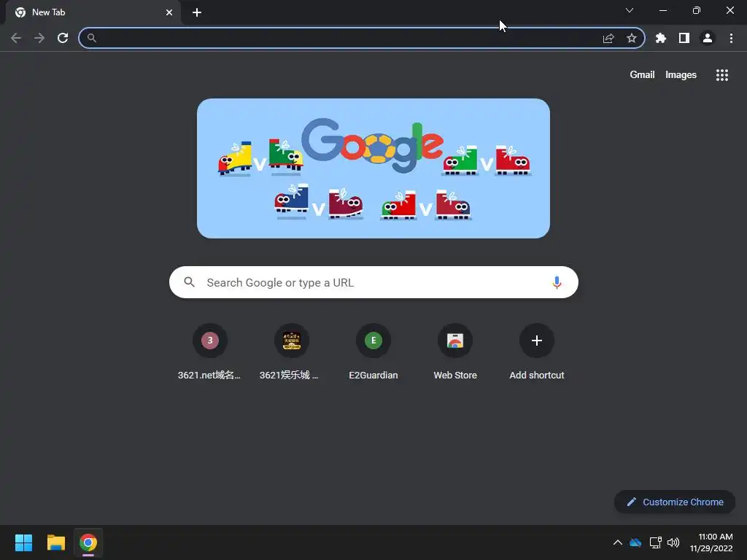Show hidden system tray icons
Viewport: 747px width, 560px height.
click(617, 542)
